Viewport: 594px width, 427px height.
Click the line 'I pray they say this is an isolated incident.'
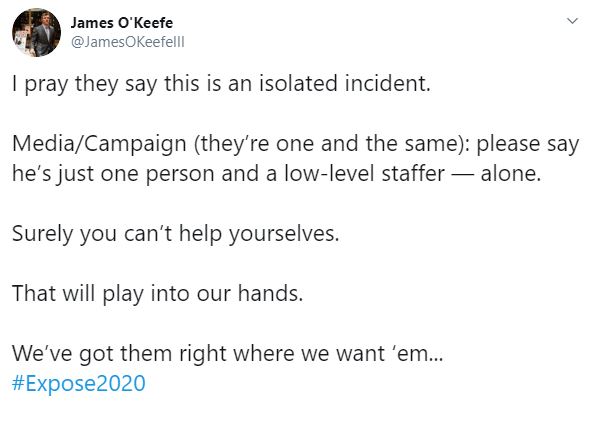pyautogui.click(x=222, y=84)
